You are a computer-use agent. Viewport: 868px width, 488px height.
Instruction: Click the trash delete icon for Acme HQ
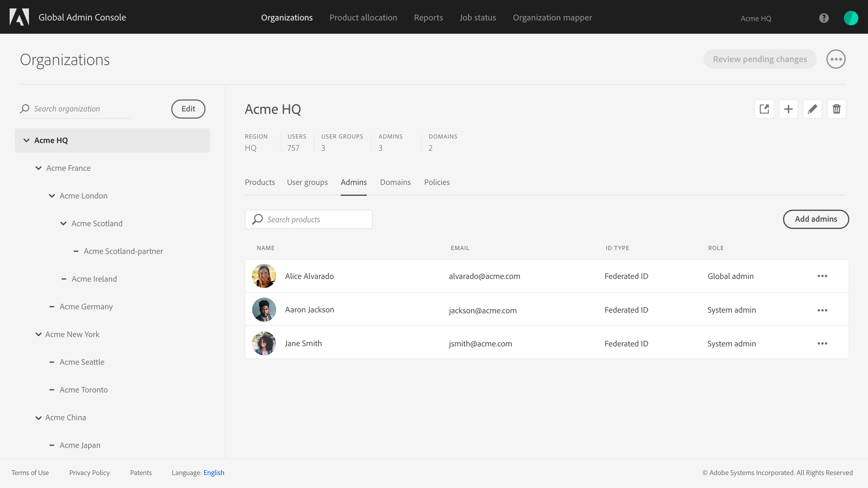tap(836, 109)
